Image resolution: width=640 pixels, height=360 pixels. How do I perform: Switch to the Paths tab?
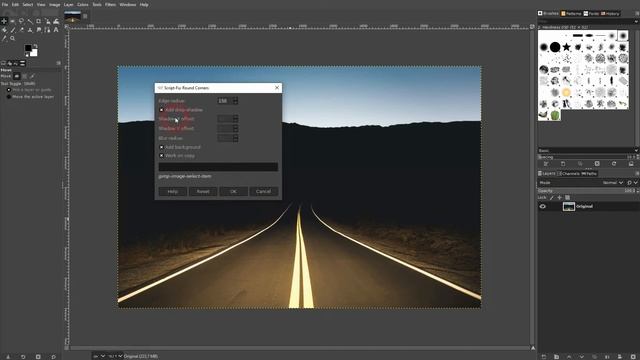tap(589, 173)
